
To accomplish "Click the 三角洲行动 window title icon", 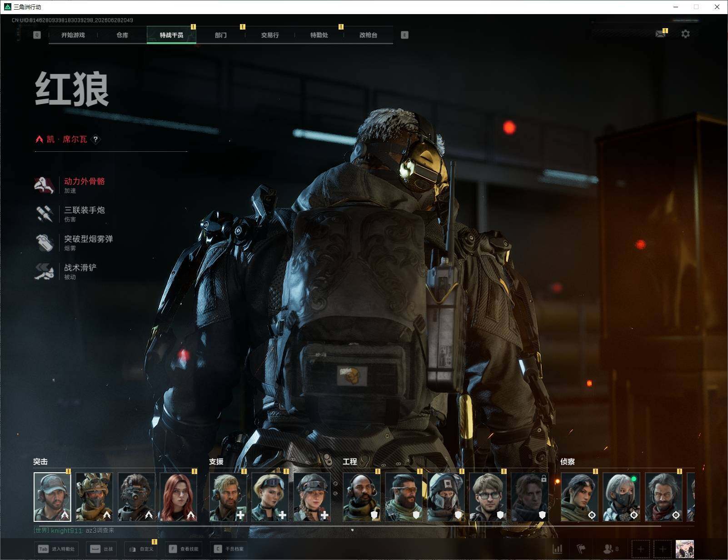I will 7,7.
